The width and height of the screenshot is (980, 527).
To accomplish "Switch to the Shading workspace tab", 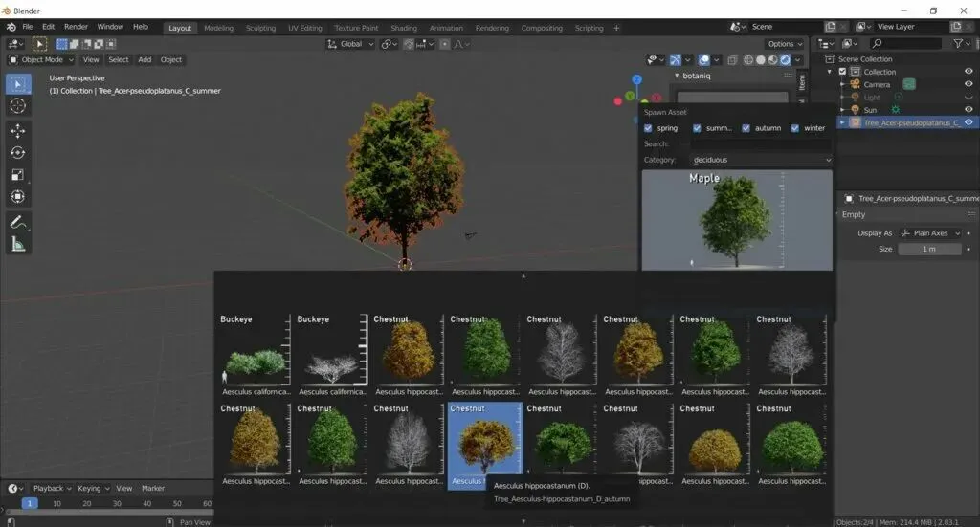I will (403, 28).
